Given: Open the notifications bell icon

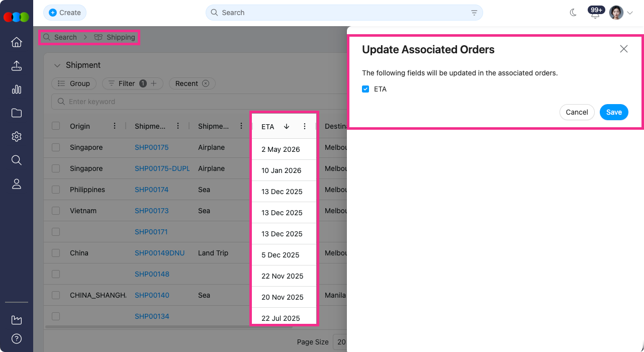Looking at the screenshot, I should [x=595, y=14].
